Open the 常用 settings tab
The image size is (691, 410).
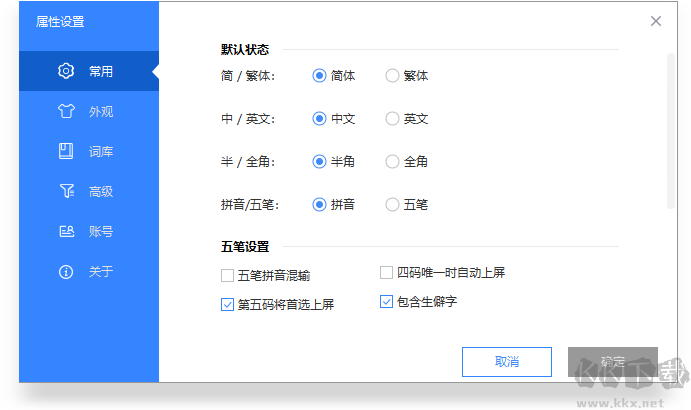tap(89, 71)
